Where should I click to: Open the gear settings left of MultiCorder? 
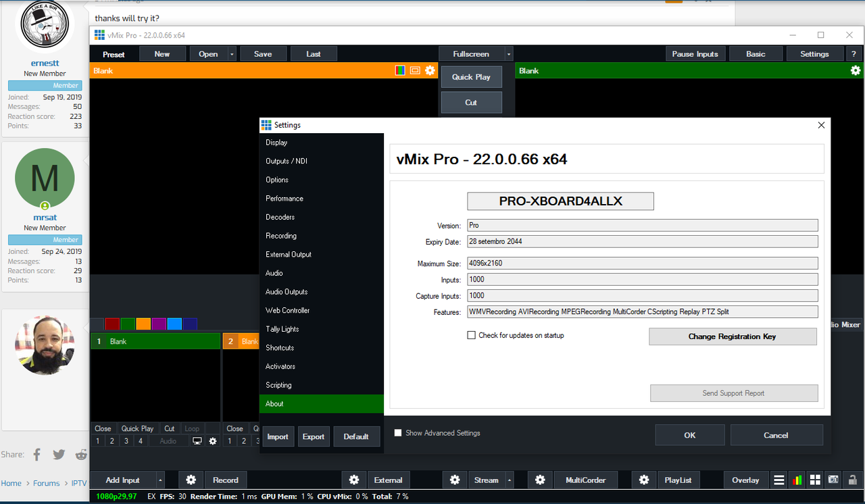[540, 480]
